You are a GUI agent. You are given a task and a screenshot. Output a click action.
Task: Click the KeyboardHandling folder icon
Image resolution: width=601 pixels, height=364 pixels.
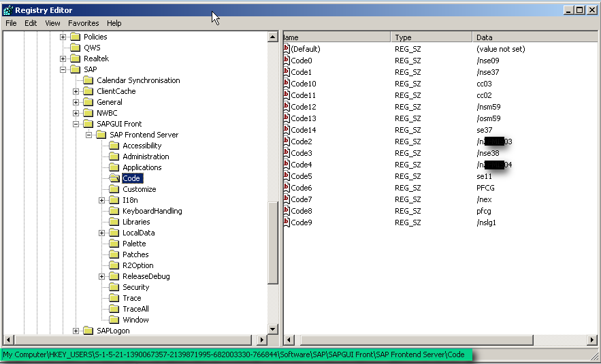(114, 211)
